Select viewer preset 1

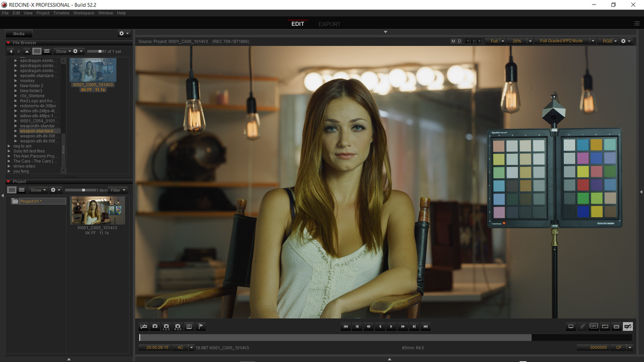468,41
